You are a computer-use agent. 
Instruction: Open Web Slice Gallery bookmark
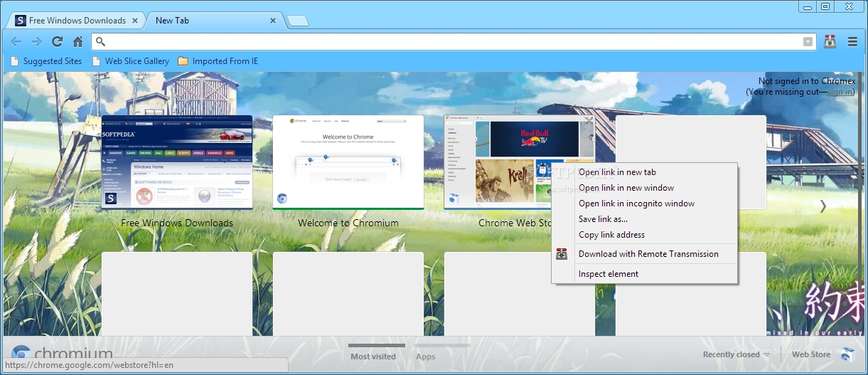point(131,61)
